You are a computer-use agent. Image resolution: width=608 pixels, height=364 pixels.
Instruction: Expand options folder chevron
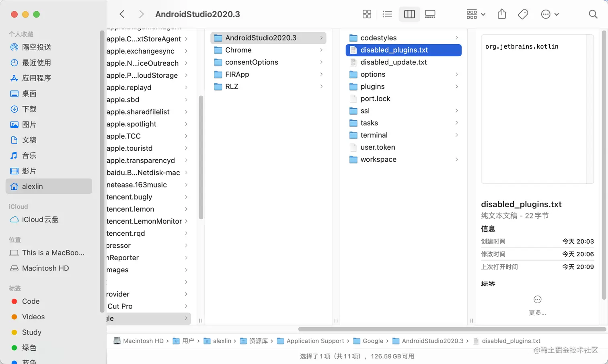[456, 74]
